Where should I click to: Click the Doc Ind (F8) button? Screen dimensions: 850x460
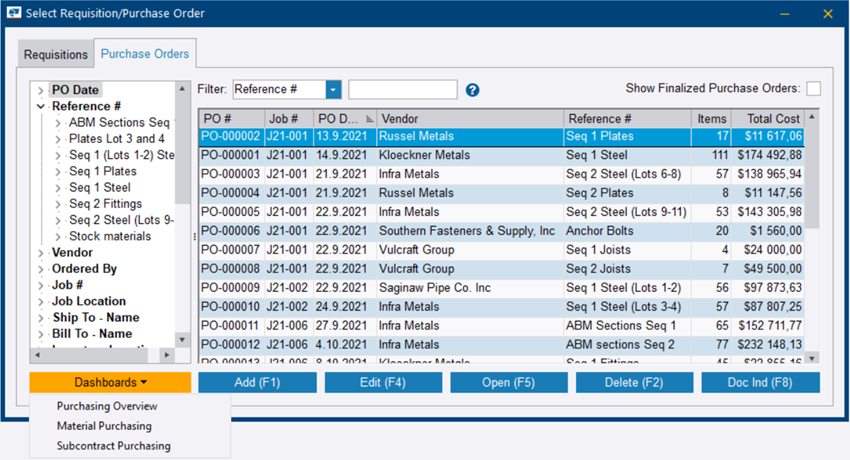[760, 383]
